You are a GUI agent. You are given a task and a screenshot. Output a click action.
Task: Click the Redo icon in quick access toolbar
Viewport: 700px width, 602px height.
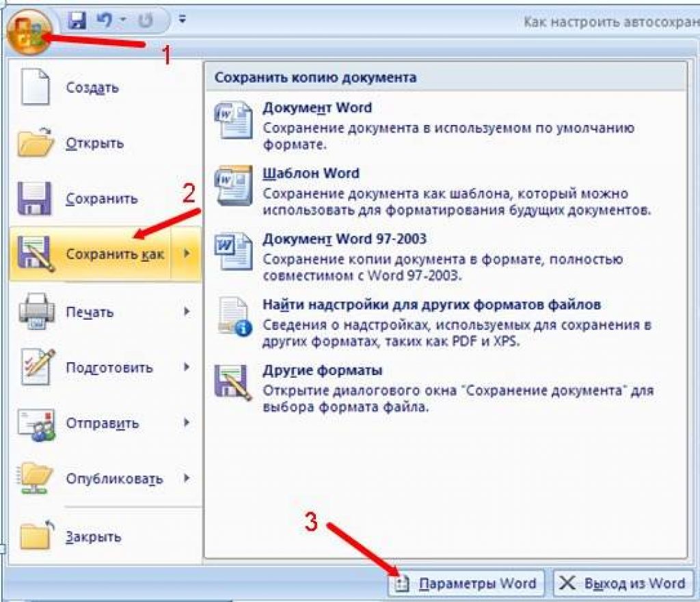146,20
